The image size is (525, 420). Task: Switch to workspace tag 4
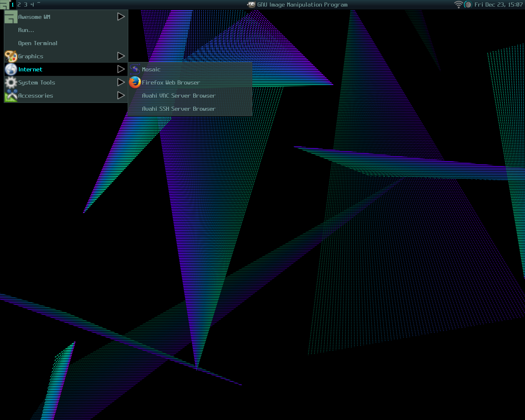point(32,5)
